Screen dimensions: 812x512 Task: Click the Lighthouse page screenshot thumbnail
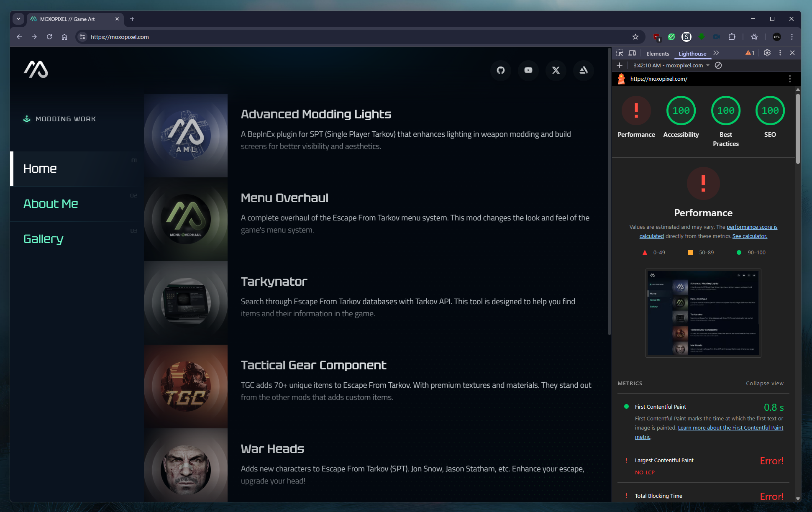pos(703,313)
